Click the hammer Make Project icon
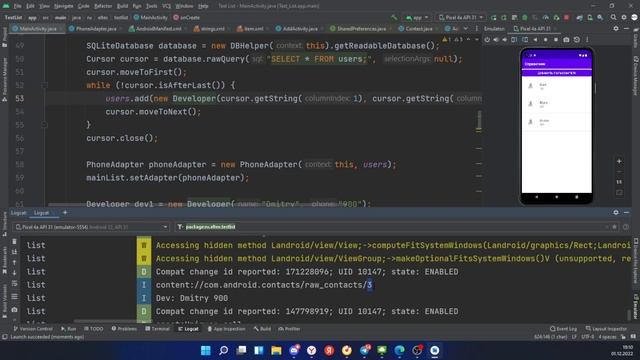Image resolution: width=640 pixels, height=360 pixels. coord(394,18)
